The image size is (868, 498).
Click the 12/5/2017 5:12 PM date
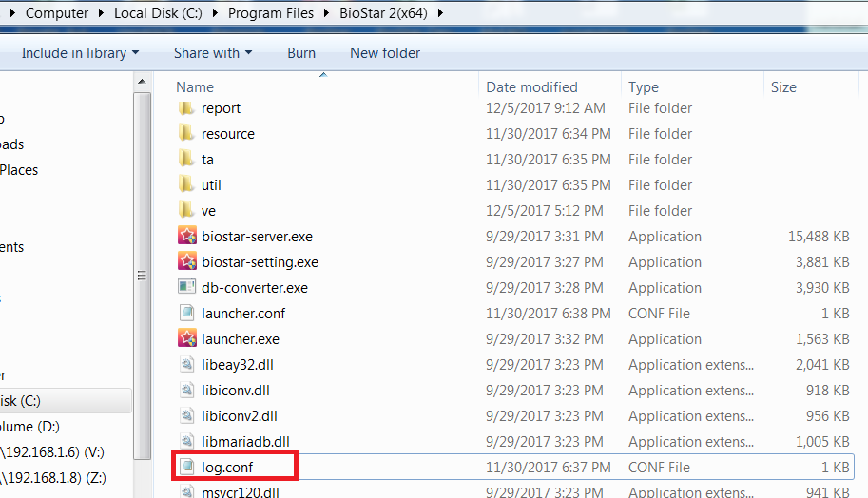pyautogui.click(x=544, y=211)
